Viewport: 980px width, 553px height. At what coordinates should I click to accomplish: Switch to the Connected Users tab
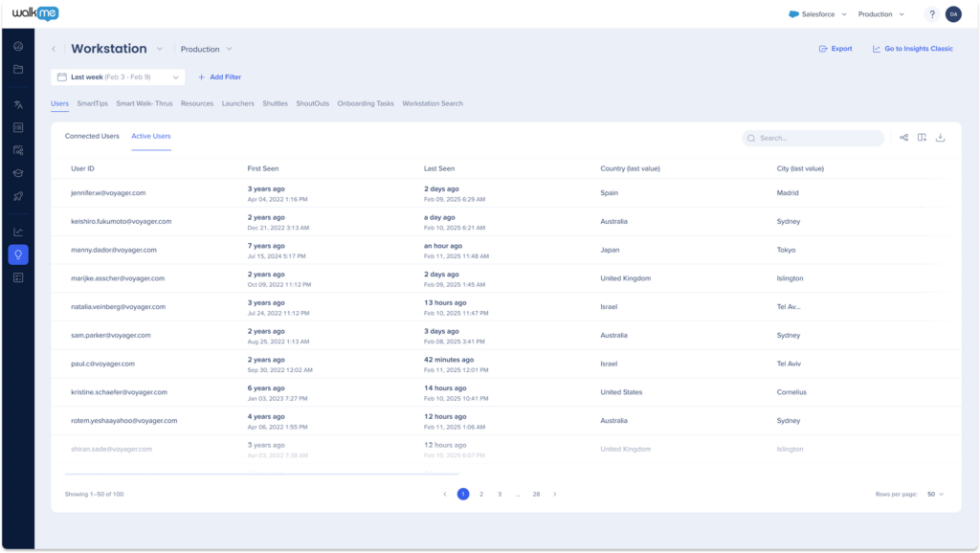(x=92, y=136)
